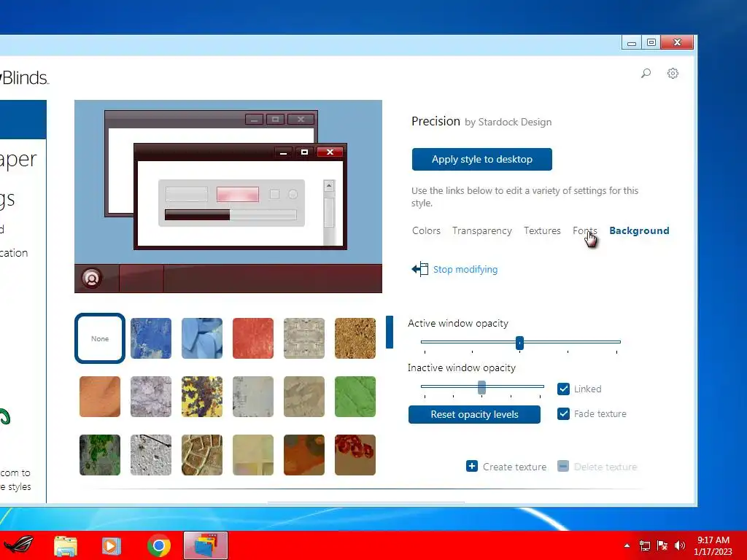This screenshot has width=747, height=560.
Task: Click the Create texture plus icon
Action: point(472,466)
